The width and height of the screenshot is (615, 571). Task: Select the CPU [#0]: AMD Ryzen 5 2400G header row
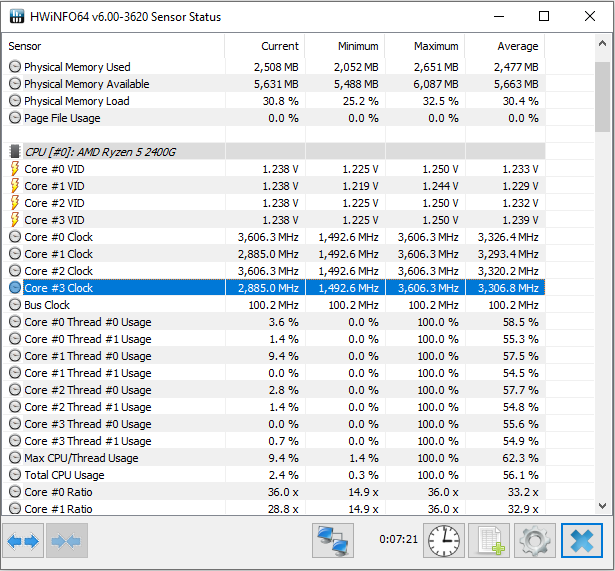point(274,151)
